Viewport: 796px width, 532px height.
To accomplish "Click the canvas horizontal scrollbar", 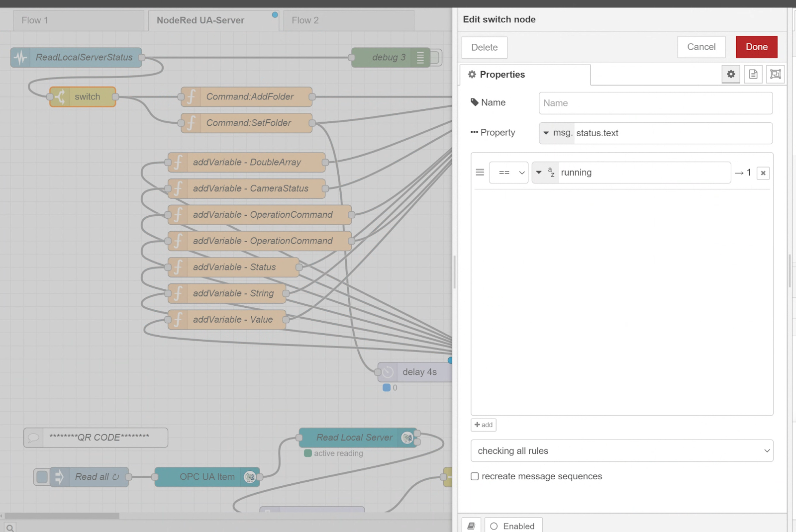I will click(x=62, y=516).
